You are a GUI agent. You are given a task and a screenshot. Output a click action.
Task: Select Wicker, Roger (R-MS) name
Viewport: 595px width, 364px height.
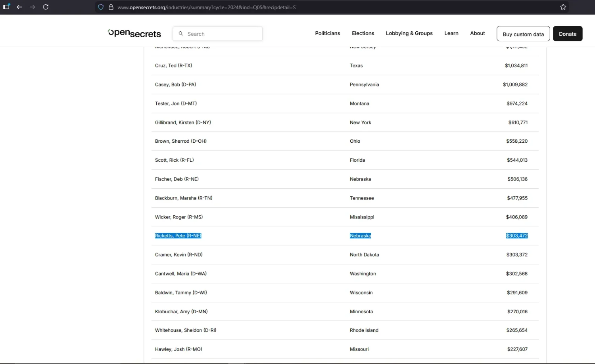point(179,218)
